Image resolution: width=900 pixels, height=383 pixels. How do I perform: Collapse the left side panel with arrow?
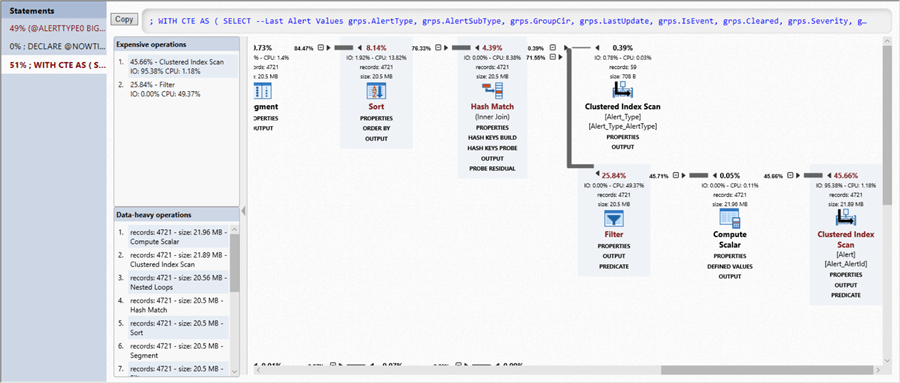pyautogui.click(x=243, y=211)
